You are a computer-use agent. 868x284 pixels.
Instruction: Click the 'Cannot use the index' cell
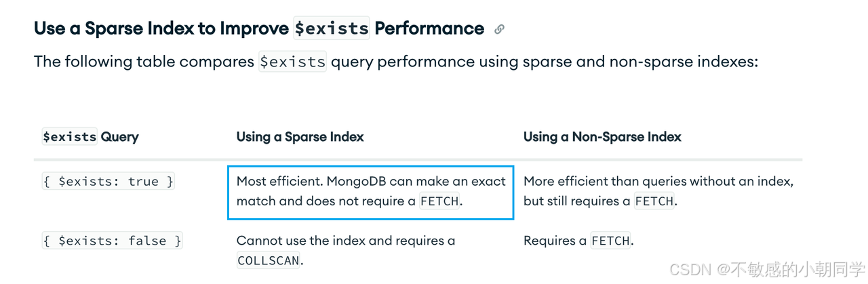pyautogui.click(x=346, y=250)
